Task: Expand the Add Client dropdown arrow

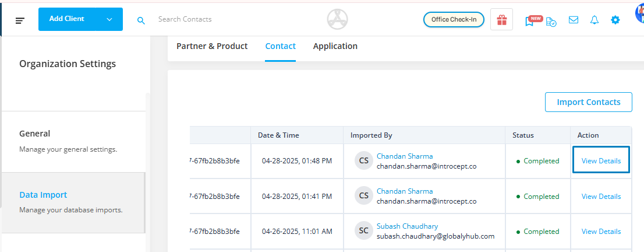Action: click(x=109, y=19)
